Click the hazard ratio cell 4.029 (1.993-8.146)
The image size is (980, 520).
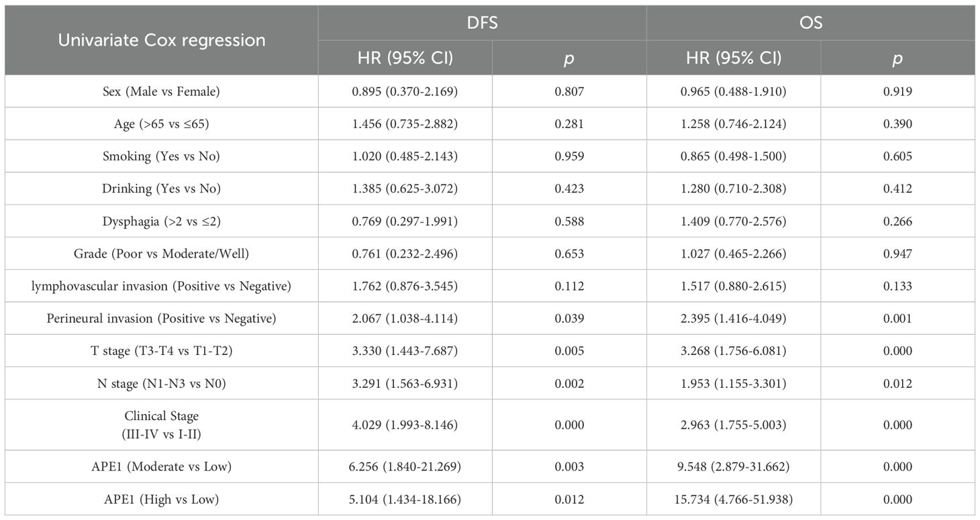coord(405,425)
